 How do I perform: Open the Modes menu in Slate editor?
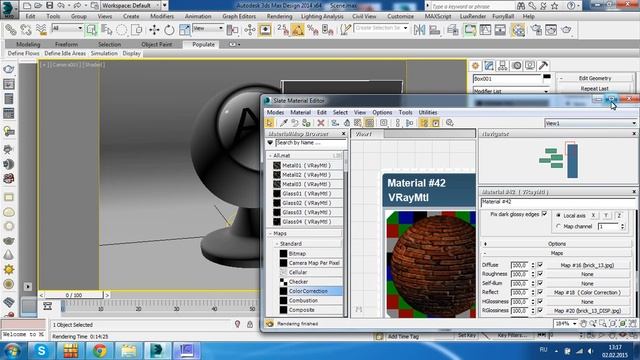click(275, 112)
